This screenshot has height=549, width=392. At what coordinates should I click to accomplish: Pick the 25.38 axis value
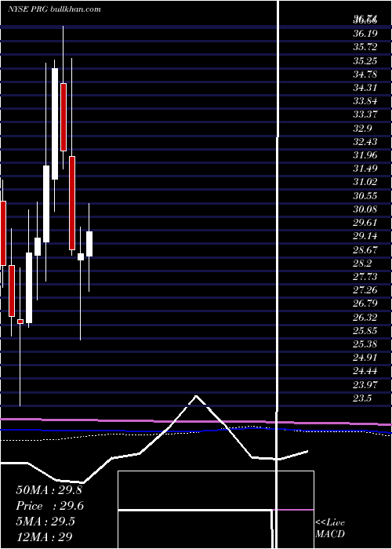pos(365,344)
